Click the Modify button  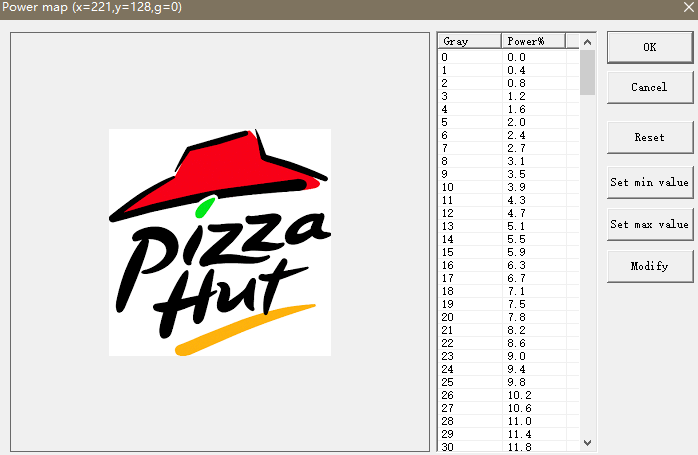[x=650, y=266]
